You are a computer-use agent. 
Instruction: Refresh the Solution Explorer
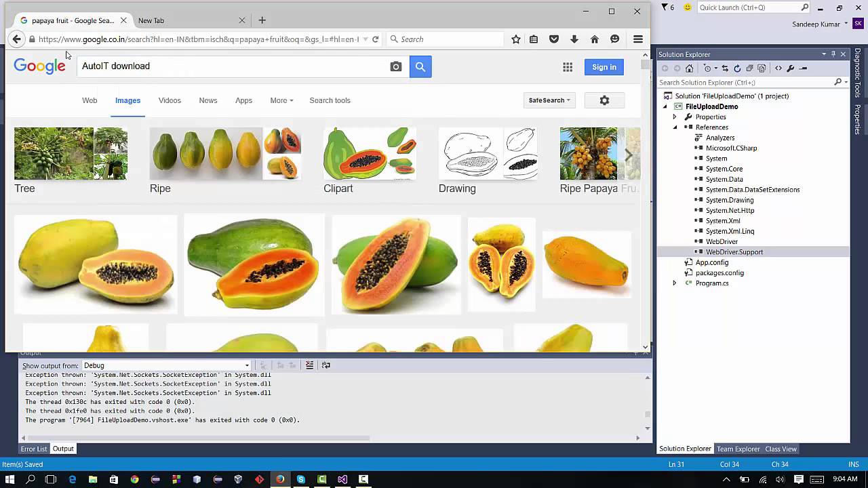pos(737,68)
